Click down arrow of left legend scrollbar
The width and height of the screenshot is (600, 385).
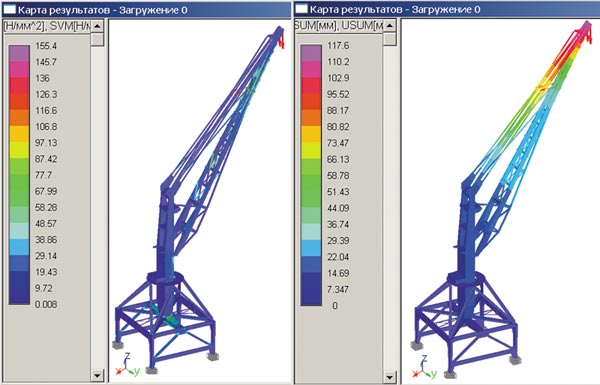coord(98,375)
